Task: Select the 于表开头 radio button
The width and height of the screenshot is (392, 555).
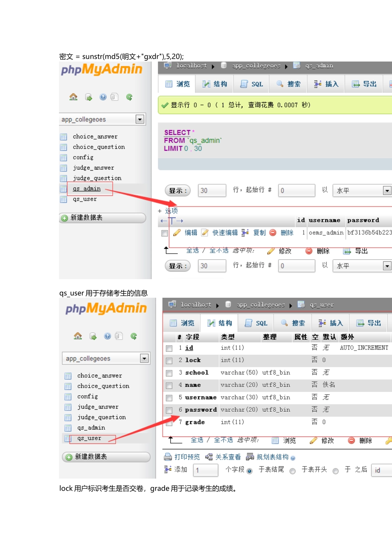Action: (293, 471)
